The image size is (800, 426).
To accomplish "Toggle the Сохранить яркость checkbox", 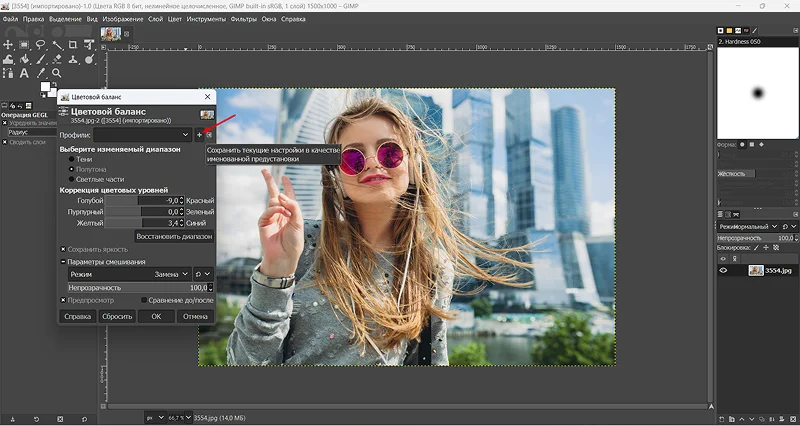I will pos(64,249).
